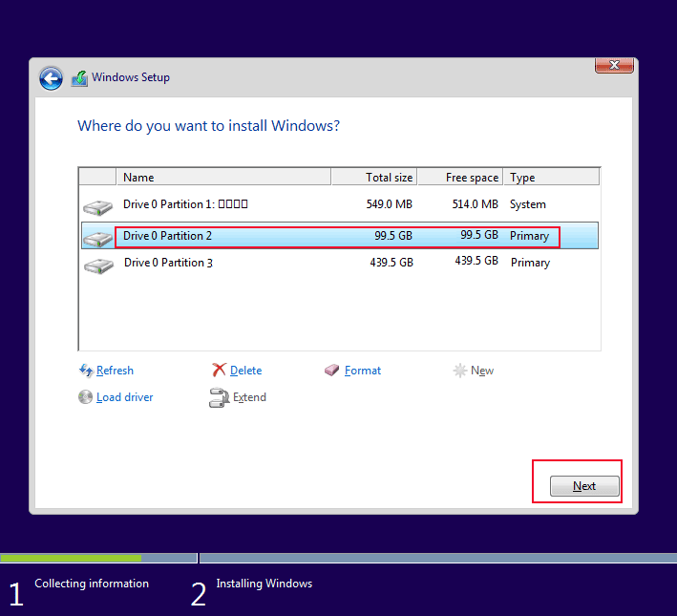677x616 pixels.
Task: Click the 439.5 GB total size cell
Action: pos(391,263)
